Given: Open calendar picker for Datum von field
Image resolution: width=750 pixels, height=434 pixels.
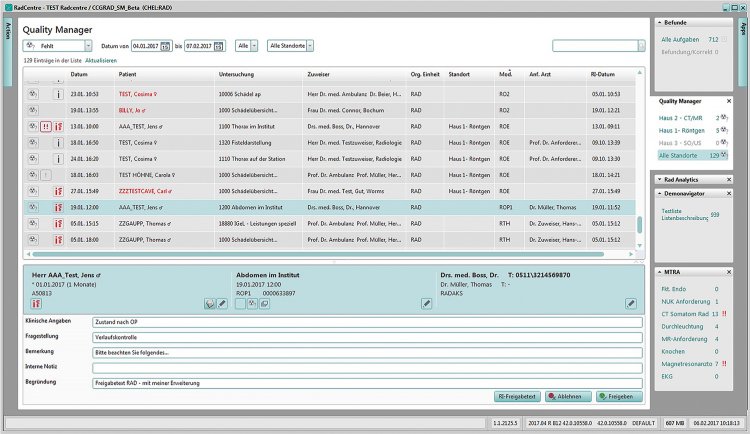Looking at the screenshot, I should [165, 46].
